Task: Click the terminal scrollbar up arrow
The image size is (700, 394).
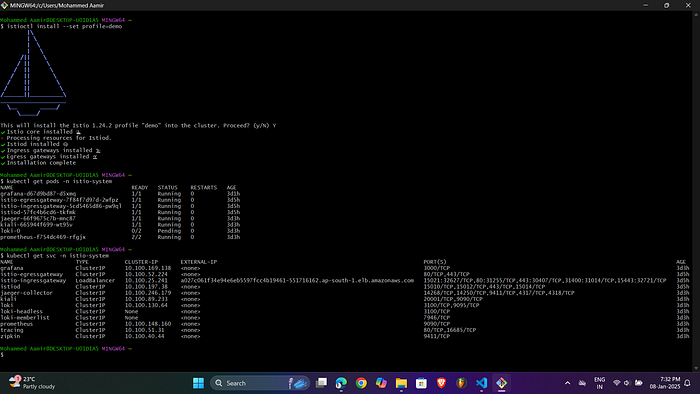Action: pos(696,15)
